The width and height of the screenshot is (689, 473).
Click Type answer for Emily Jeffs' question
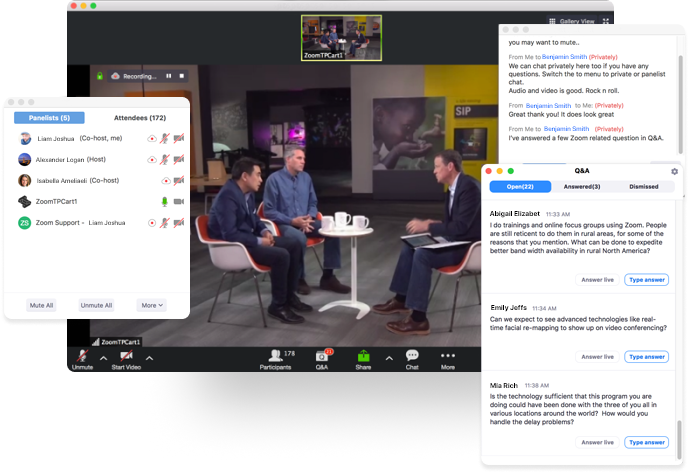click(x=646, y=357)
